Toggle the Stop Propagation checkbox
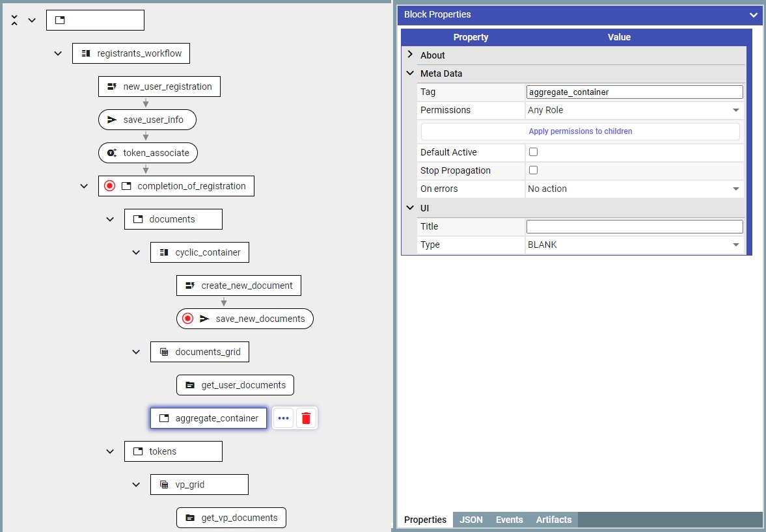Screen dimensions: 766x532 [x=533, y=170]
